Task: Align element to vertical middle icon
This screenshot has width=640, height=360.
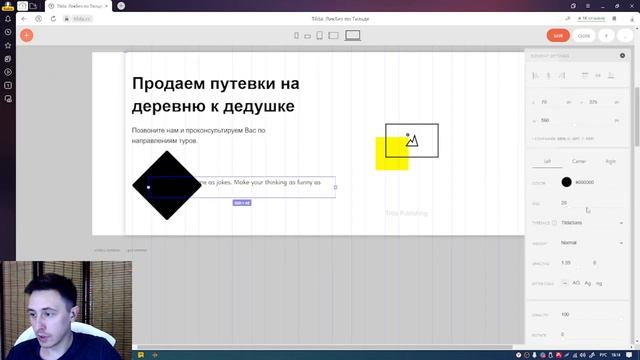Action: coord(598,76)
